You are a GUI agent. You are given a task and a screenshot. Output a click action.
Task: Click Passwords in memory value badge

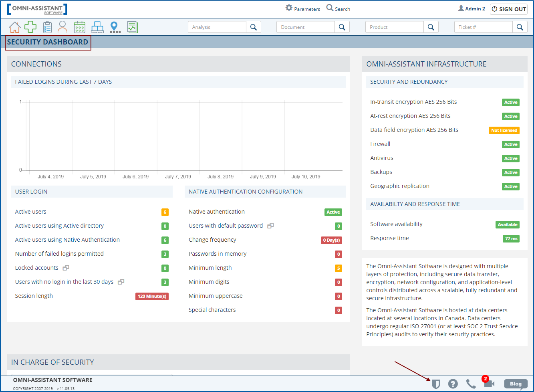coord(339,255)
